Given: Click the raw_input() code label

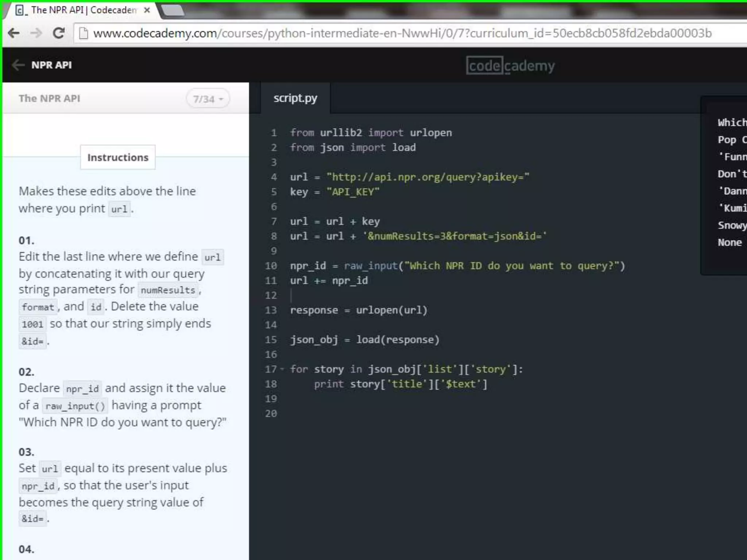Looking at the screenshot, I should coord(75,406).
